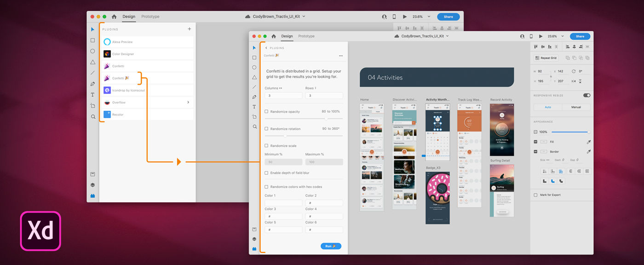Open the Plugins panel icon at bottom left
The height and width of the screenshot is (265, 644).
pos(254,249)
